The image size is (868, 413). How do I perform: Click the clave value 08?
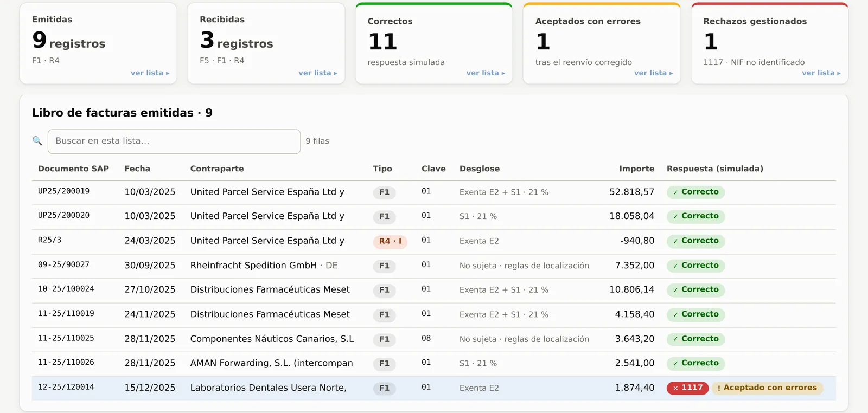426,339
